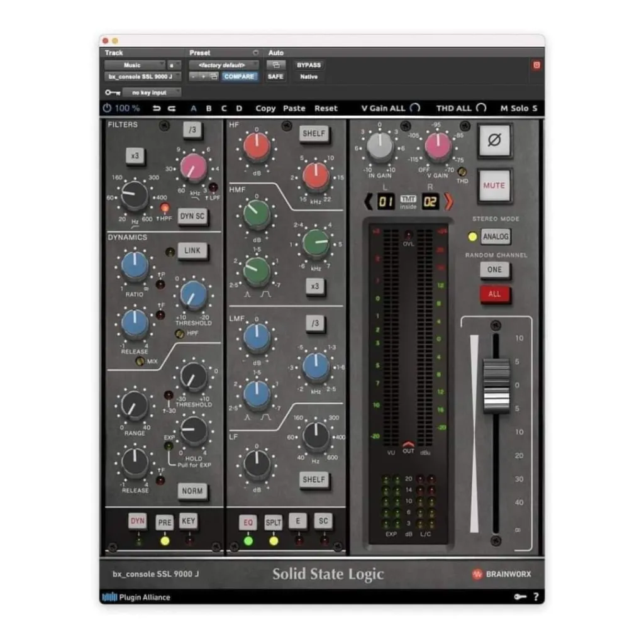
Task: Click Paste in the plugin toolbar
Action: coord(294,108)
